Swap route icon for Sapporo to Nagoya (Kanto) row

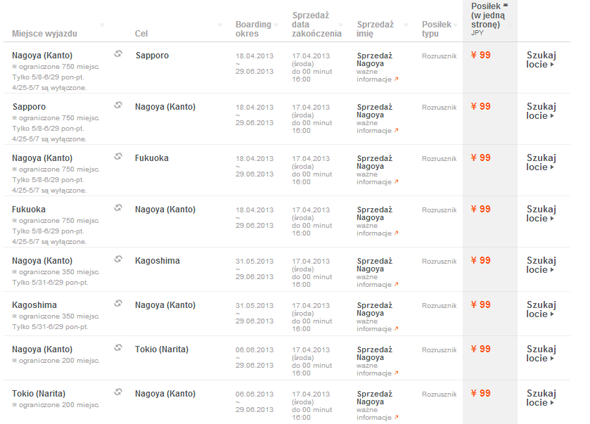click(118, 105)
